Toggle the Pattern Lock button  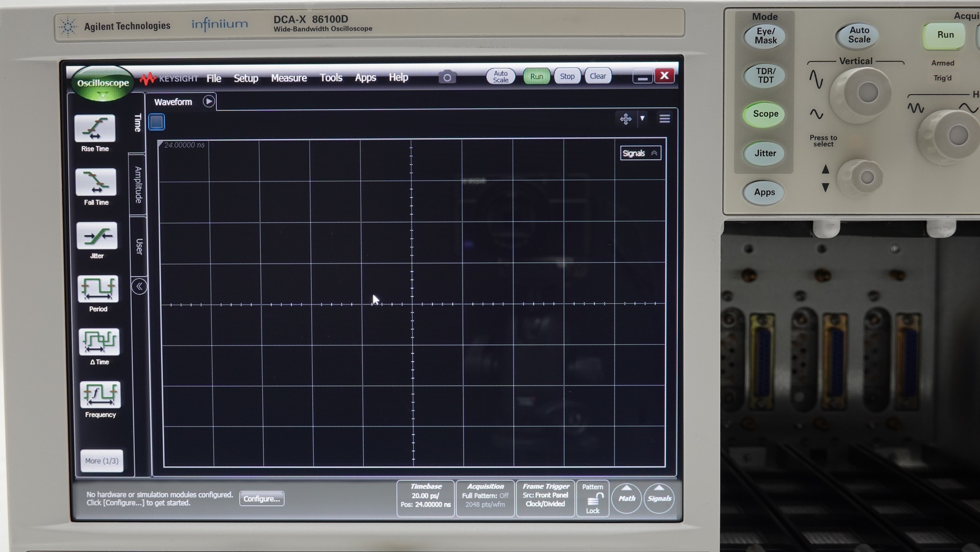pos(593,498)
